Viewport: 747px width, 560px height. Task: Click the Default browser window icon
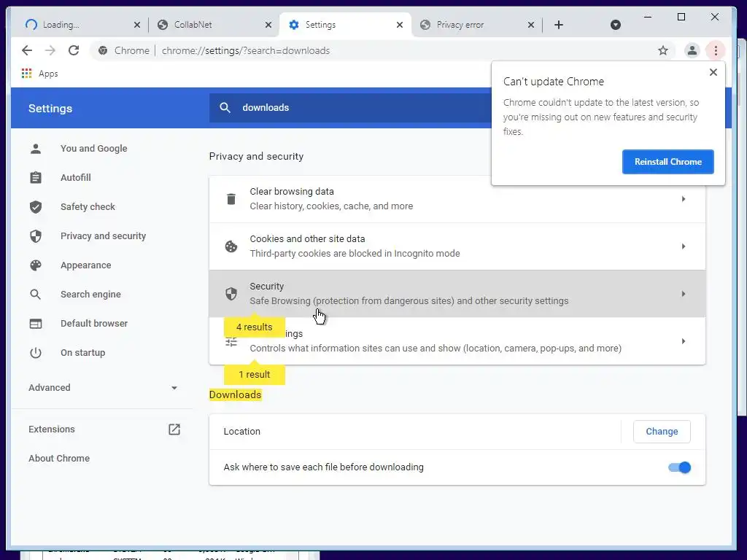36,324
